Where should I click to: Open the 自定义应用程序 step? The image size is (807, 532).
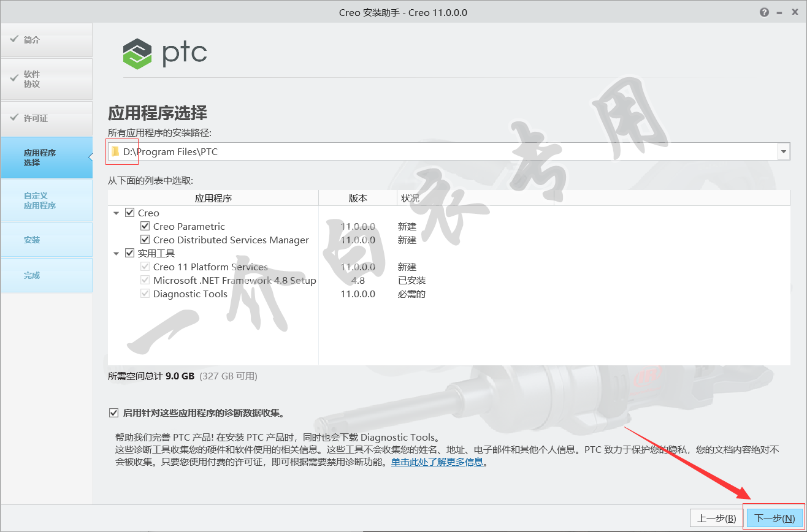pos(47,200)
